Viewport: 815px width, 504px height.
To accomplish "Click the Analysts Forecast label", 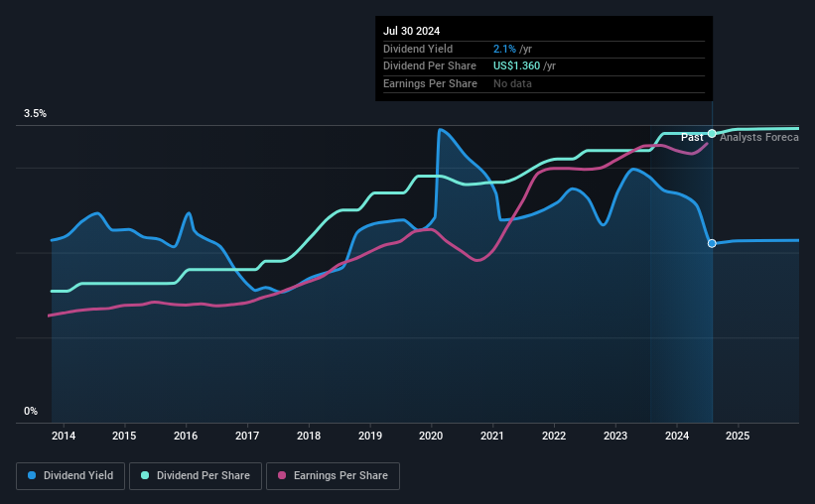I will pyautogui.click(x=759, y=137).
